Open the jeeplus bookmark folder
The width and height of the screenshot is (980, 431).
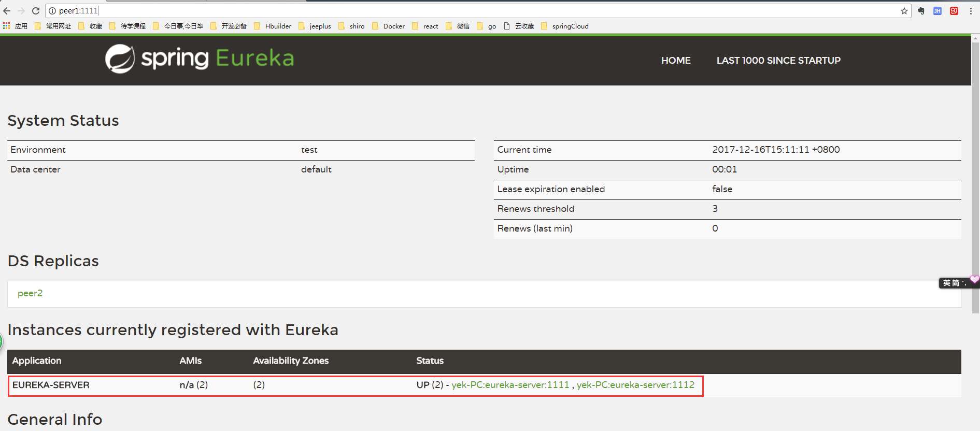(315, 26)
